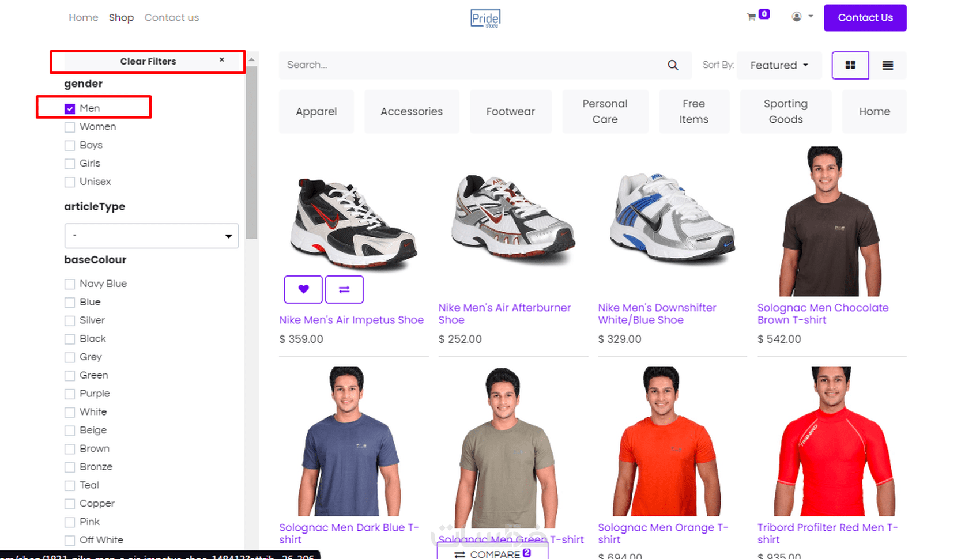Tick the Silver colour checkbox
Viewport: 980px width, 559px height.
tap(70, 321)
